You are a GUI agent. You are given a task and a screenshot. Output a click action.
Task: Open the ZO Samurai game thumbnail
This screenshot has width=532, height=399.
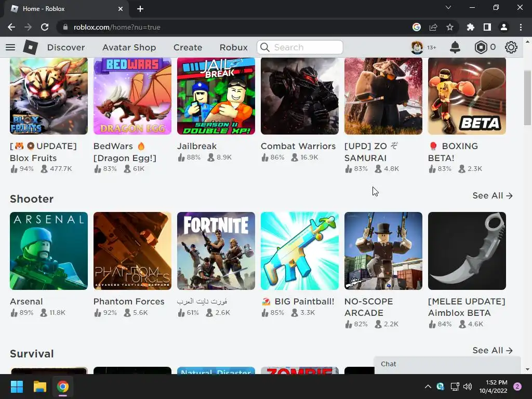[383, 96]
